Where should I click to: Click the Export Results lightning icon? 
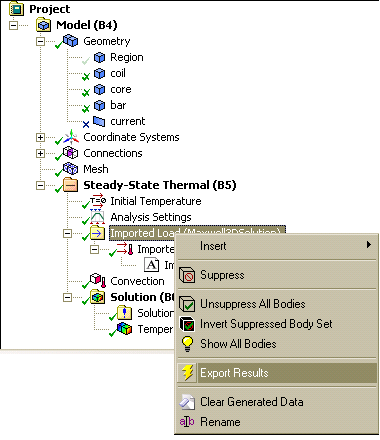[x=188, y=373]
